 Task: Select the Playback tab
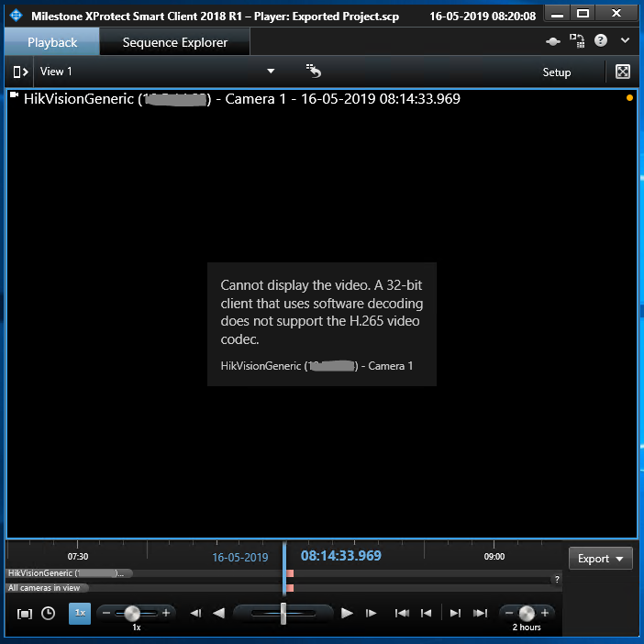coord(52,42)
